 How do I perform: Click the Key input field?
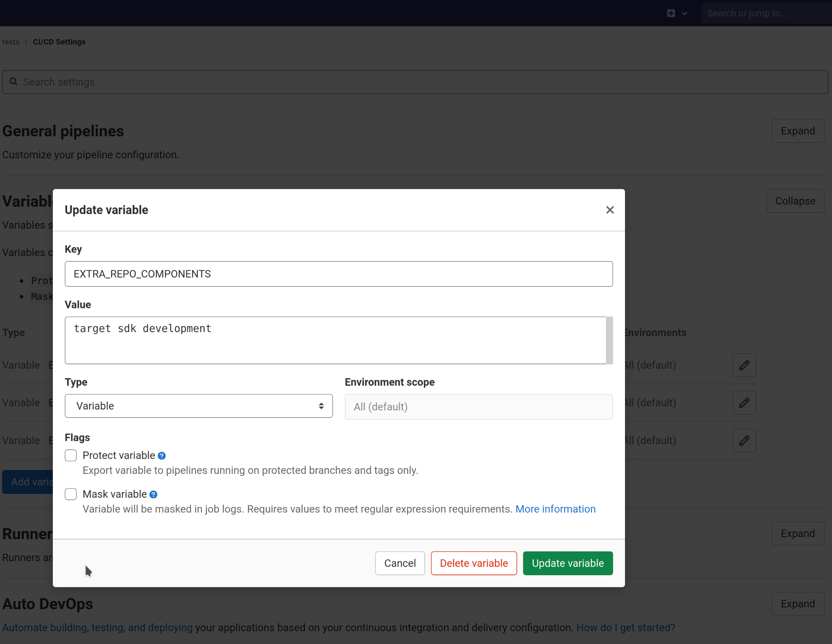[x=339, y=274]
